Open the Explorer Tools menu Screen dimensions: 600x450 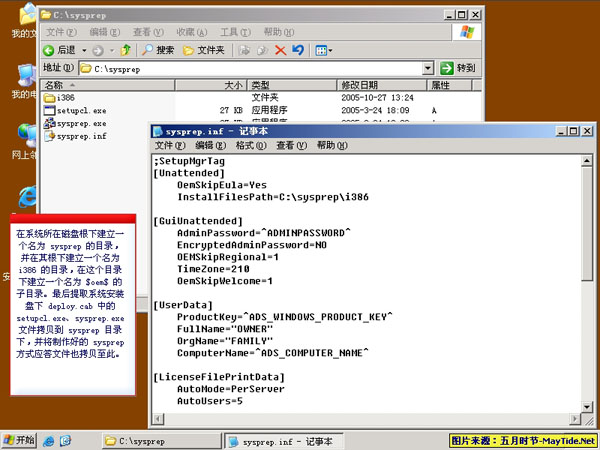235,32
